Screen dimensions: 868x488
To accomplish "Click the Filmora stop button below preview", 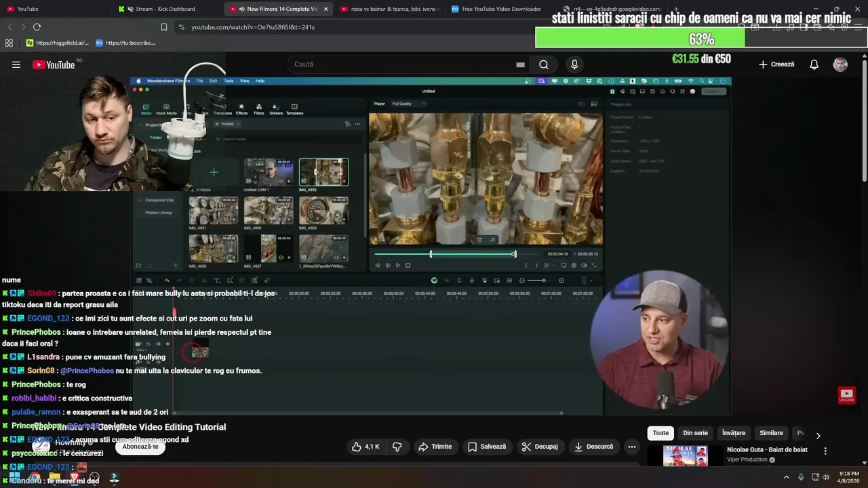I will pos(408,266).
